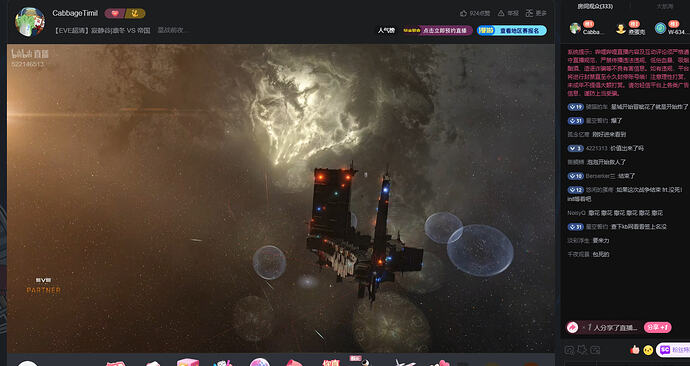Send the thumbs-up emoji reaction
The width and height of the screenshot is (690, 366).
634,350
